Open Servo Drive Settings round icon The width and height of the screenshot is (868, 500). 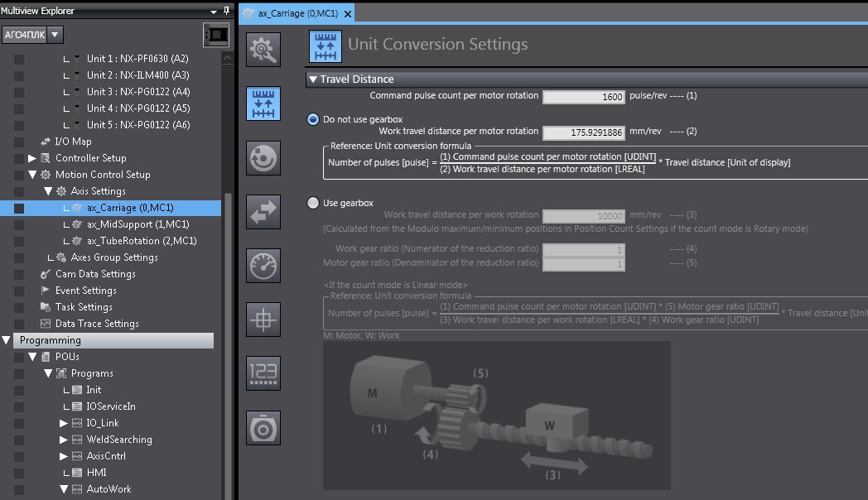pos(263,427)
